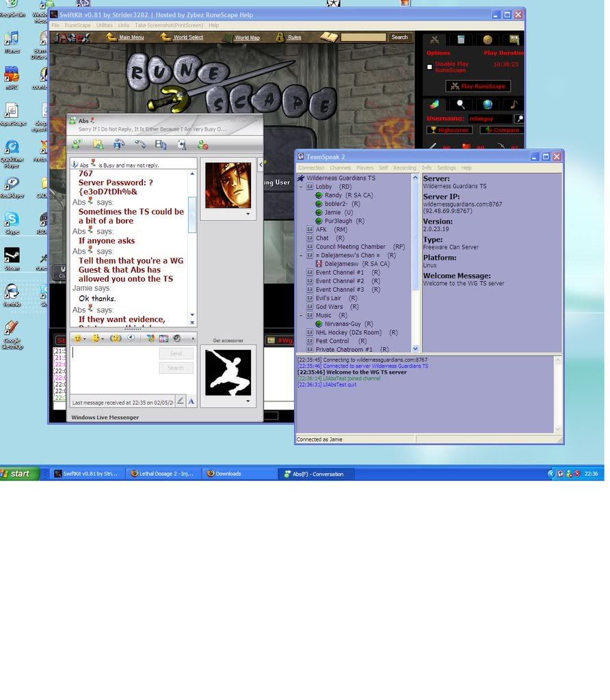The image size is (610, 700).
Task: Open the smiley emoticon picker in Messenger
Action: pyautogui.click(x=79, y=338)
